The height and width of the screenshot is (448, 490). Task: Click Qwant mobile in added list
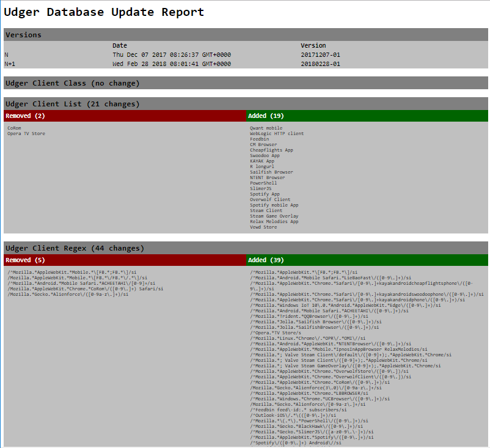pos(266,128)
